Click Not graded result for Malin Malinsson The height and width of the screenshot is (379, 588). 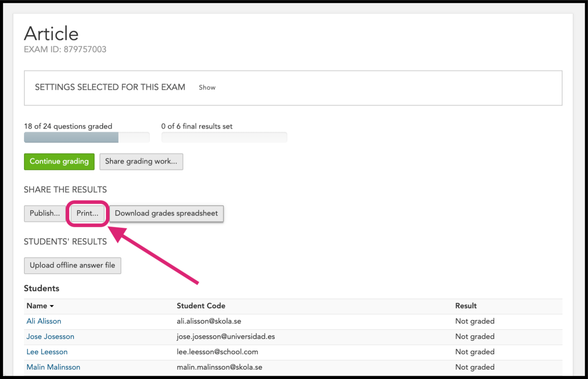tap(475, 367)
